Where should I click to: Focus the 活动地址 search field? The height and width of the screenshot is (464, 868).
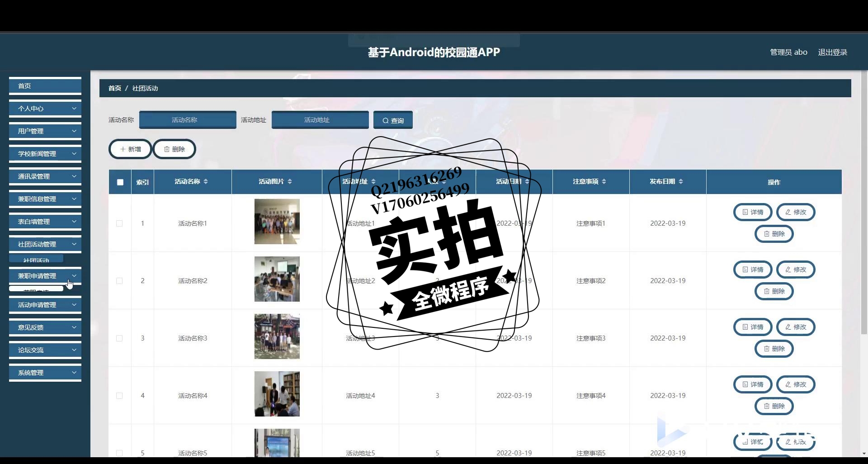(320, 120)
